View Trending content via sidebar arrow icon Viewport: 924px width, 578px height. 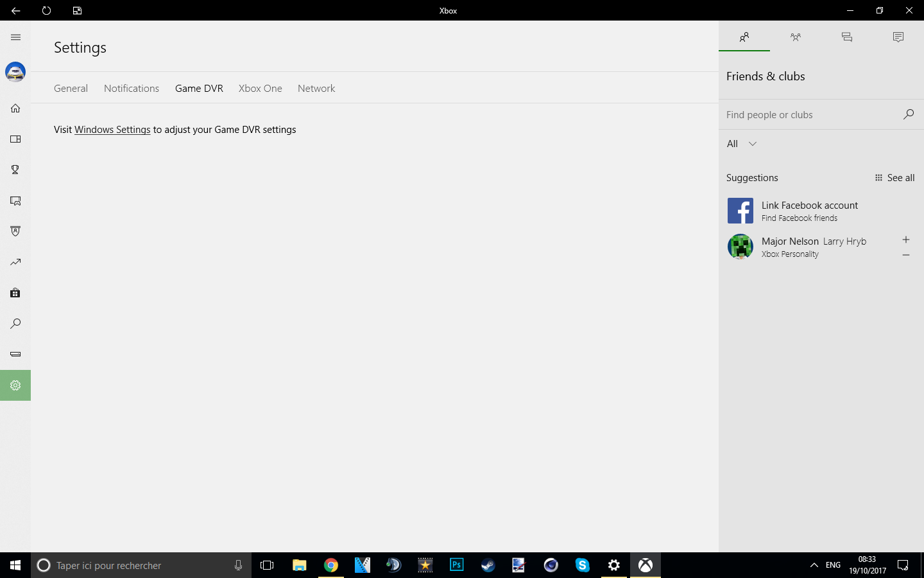coord(15,262)
